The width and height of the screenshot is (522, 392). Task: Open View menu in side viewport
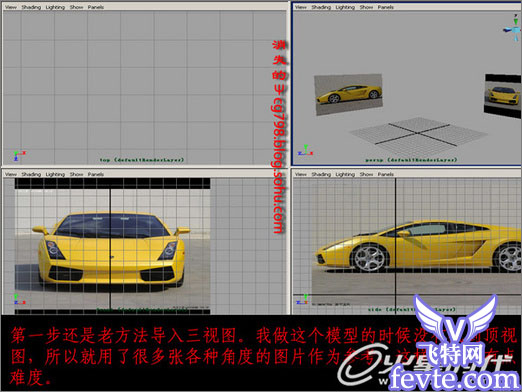coord(301,174)
